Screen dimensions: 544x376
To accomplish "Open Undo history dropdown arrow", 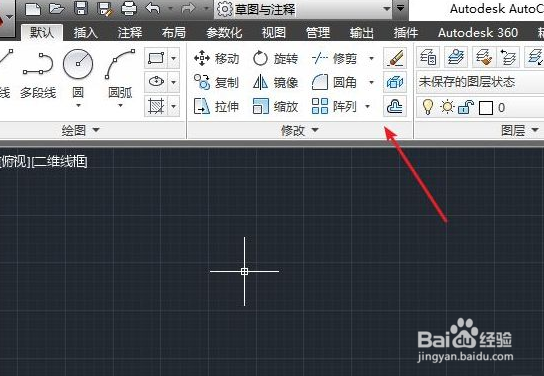I will (170, 8).
